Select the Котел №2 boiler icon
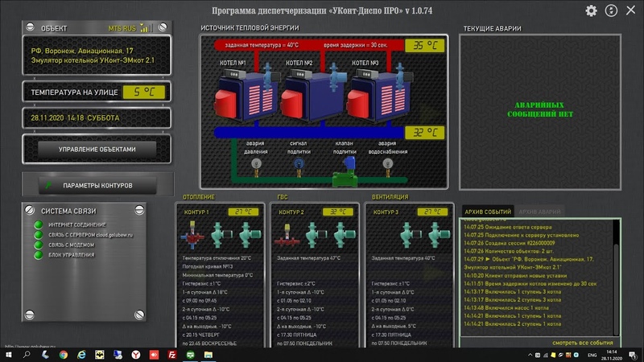This screenshot has height=362, width=644. click(x=311, y=95)
